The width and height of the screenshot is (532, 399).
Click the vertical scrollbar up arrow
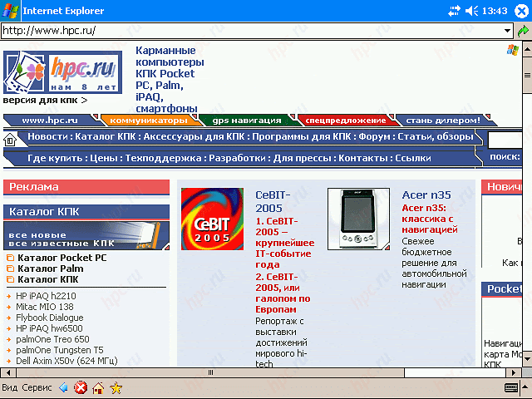pyautogui.click(x=527, y=51)
